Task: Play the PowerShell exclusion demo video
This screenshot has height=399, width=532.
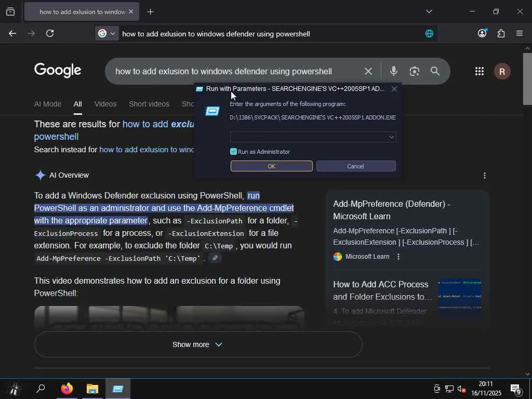Action: (x=169, y=316)
